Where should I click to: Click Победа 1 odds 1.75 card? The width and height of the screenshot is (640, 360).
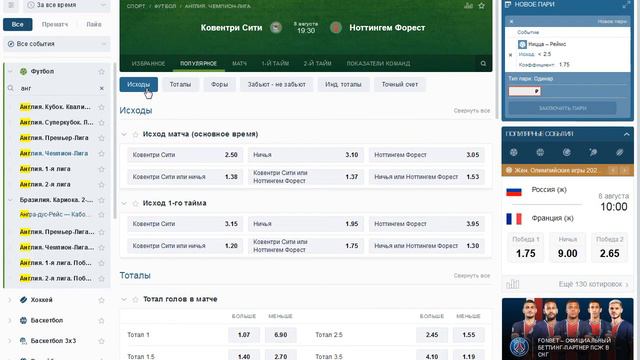point(526,247)
